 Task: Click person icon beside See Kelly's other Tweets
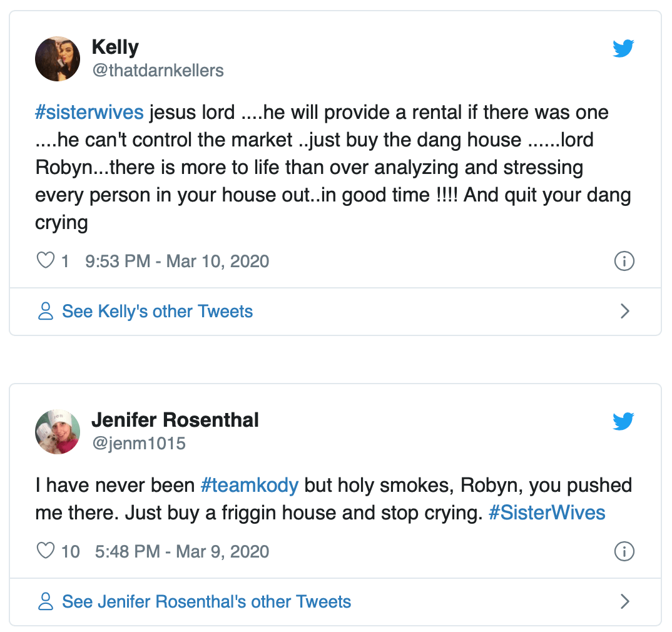point(46,312)
